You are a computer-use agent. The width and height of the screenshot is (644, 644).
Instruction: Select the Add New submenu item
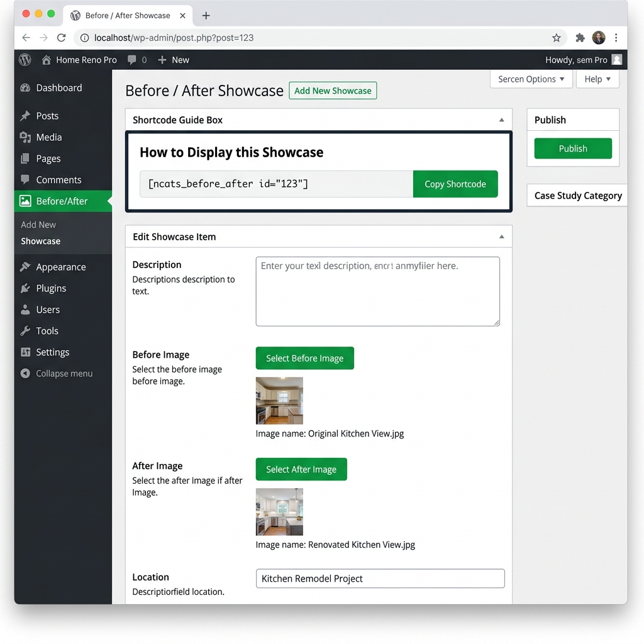[x=38, y=225]
